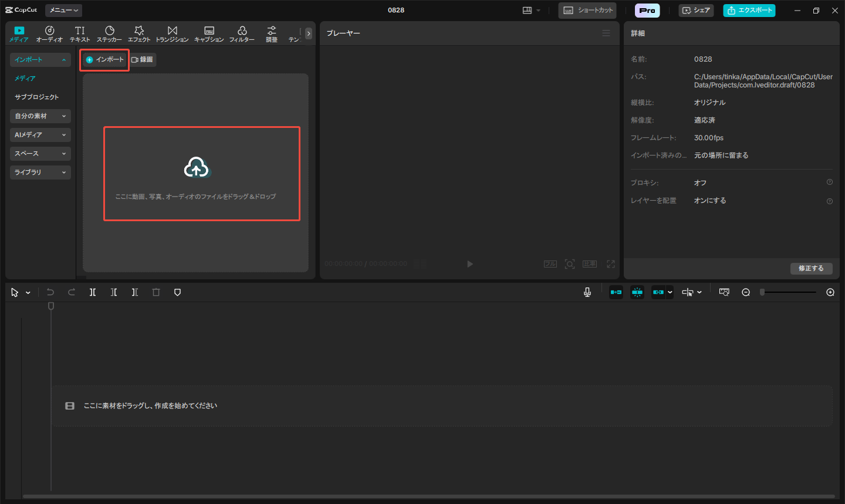The image size is (845, 504).
Task: Click the Pro badge button
Action: (x=647, y=11)
